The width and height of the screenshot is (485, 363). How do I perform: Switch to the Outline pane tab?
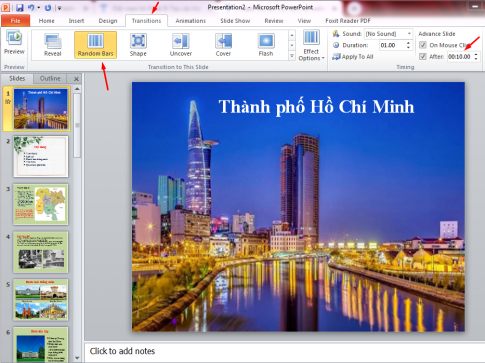pos(50,79)
